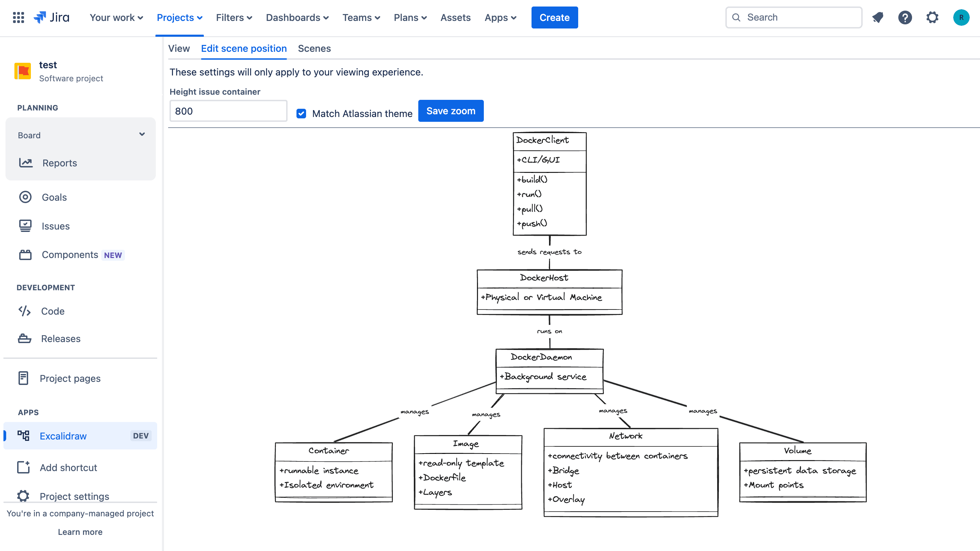This screenshot has height=551, width=980.
Task: Select the Edit scene position tab
Action: pos(244,48)
